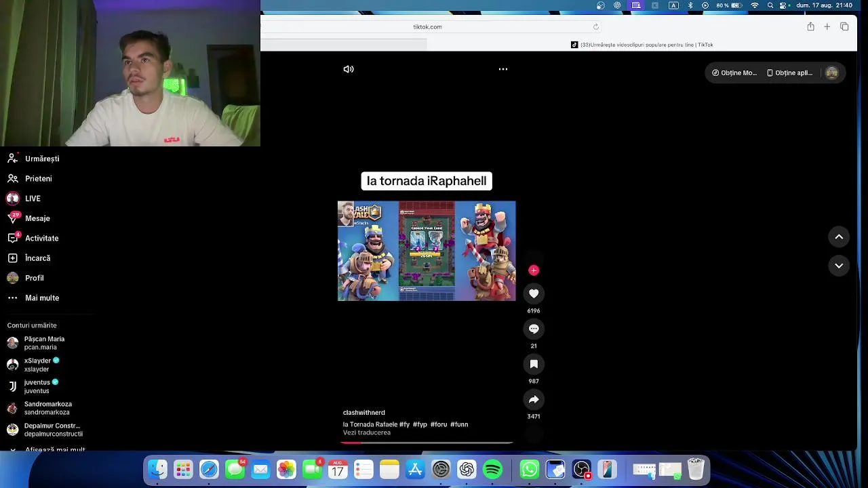The width and height of the screenshot is (868, 488).
Task: Open the clashwithnerd author link
Action: 363,412
